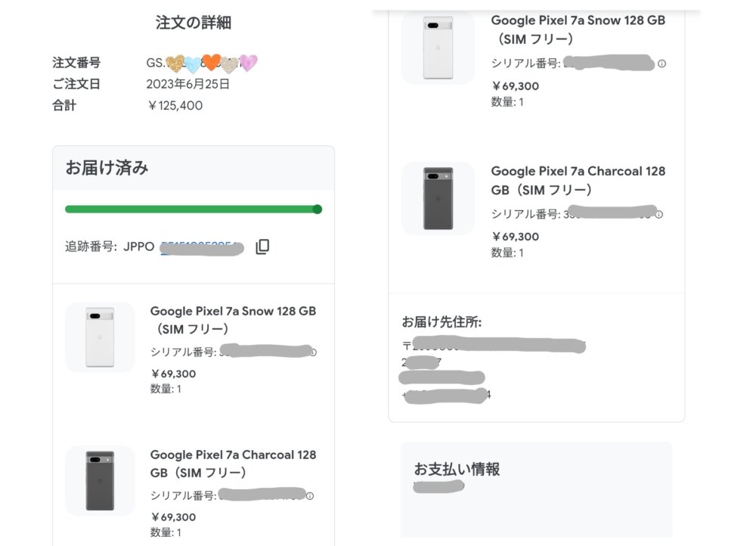Open Google Pixel 7a Charcoal title in left screenshot
Screen dimensions: 756x546
click(233, 464)
